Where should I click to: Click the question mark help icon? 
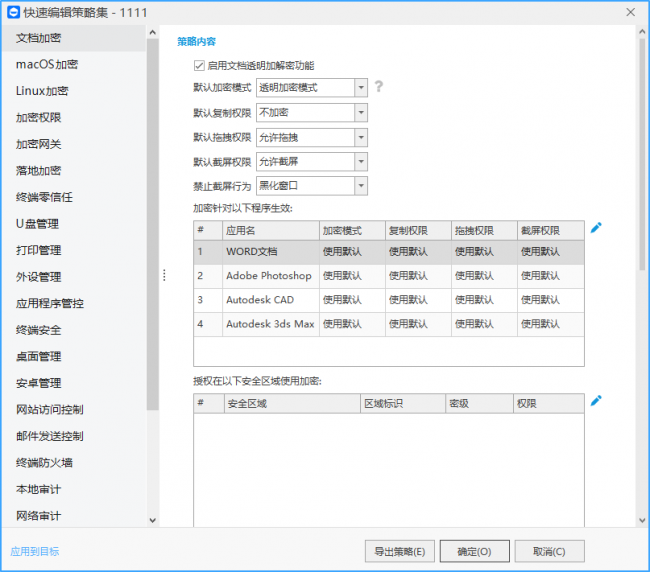point(378,87)
